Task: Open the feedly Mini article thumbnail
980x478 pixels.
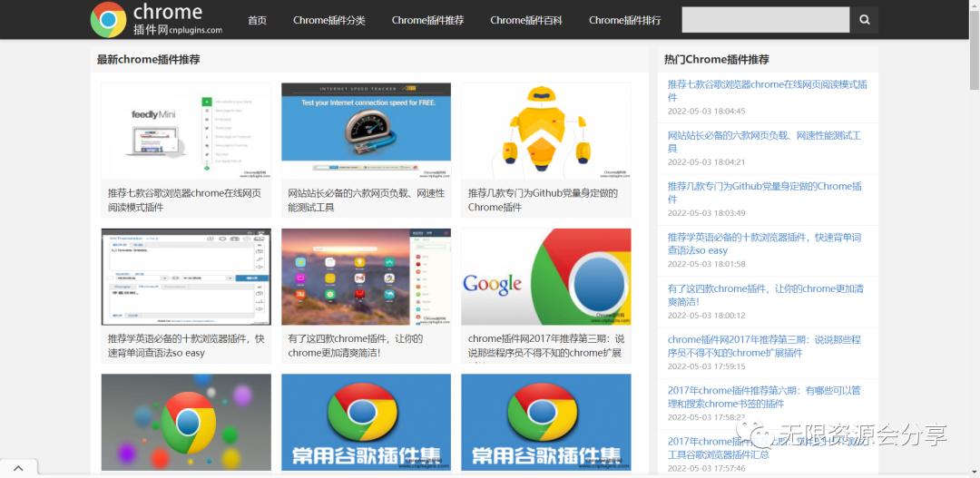Action: (186, 132)
